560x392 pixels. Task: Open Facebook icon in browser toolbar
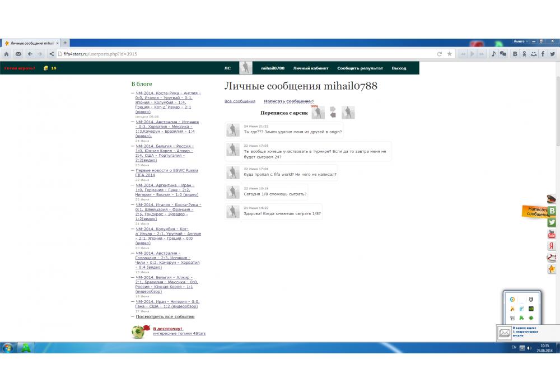coord(543,54)
